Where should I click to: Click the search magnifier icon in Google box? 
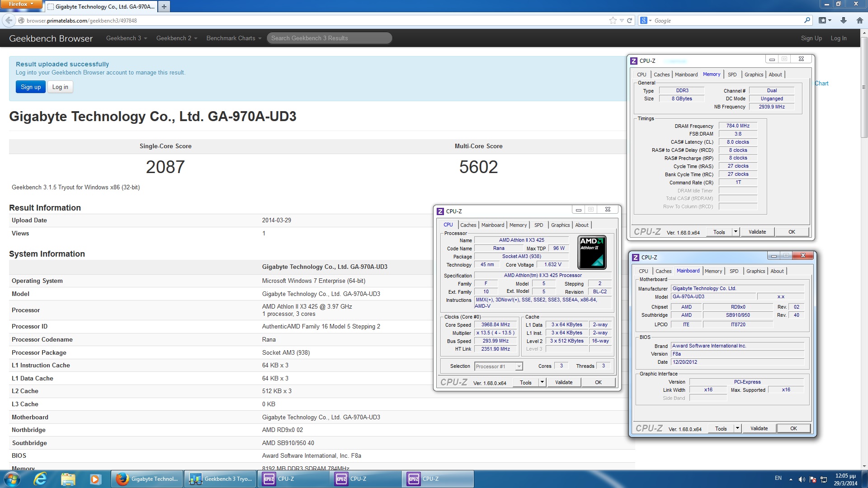pyautogui.click(x=807, y=20)
